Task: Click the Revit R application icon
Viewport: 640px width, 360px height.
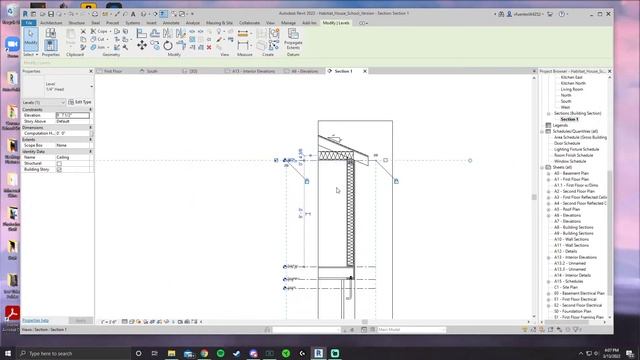Action: tap(25, 14)
